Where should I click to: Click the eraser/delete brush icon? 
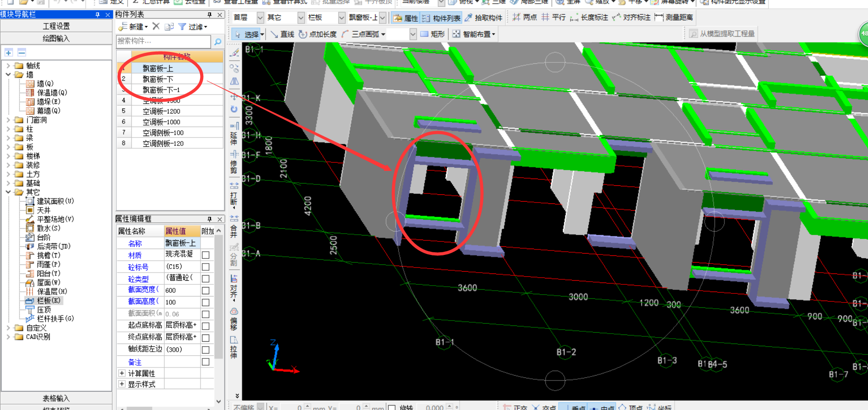[234, 53]
